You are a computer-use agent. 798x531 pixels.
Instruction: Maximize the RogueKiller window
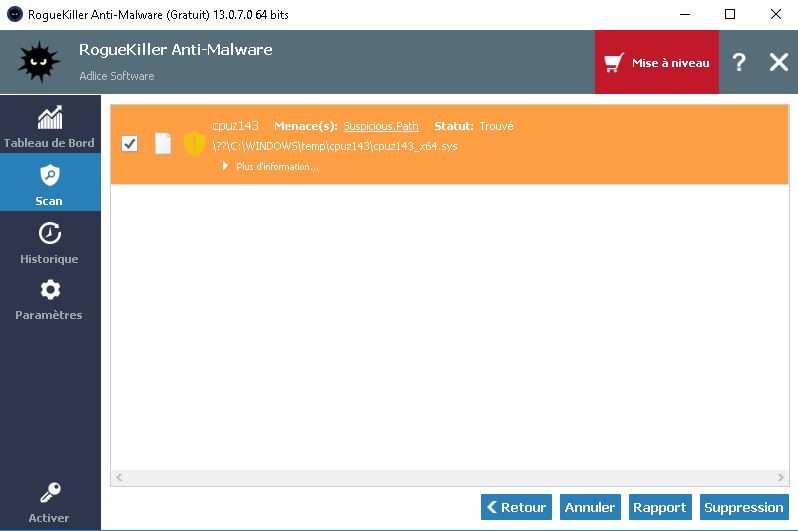click(x=730, y=14)
